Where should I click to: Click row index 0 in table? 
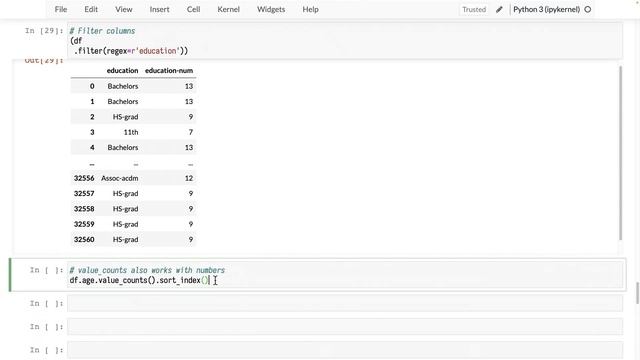[x=92, y=86]
